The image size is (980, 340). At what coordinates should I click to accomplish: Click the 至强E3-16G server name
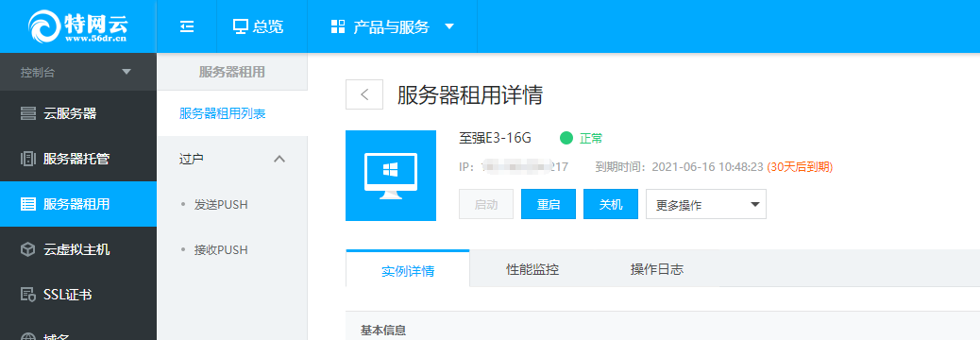(495, 138)
